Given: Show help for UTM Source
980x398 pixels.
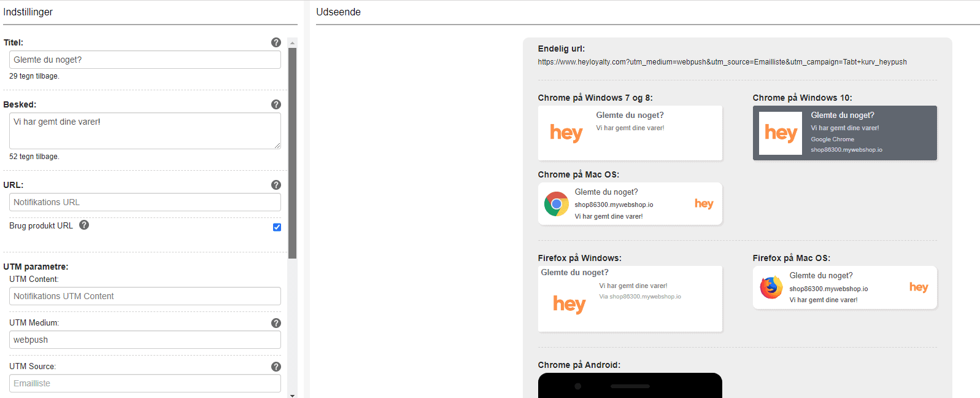Looking at the screenshot, I should (276, 367).
